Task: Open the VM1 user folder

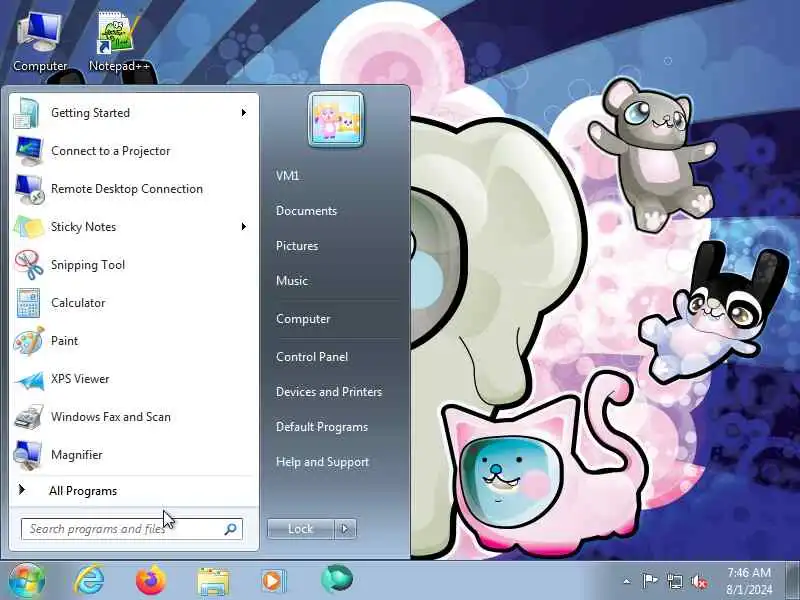Action: pyautogui.click(x=287, y=176)
